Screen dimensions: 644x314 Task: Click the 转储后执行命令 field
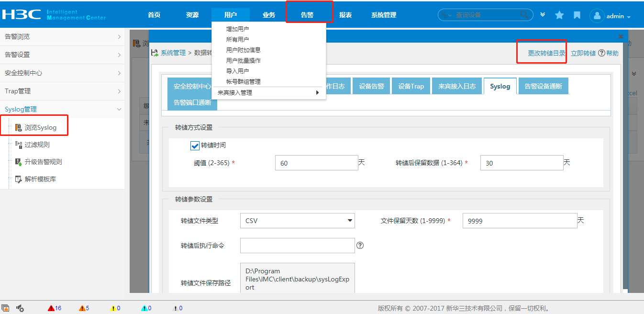[298, 246]
